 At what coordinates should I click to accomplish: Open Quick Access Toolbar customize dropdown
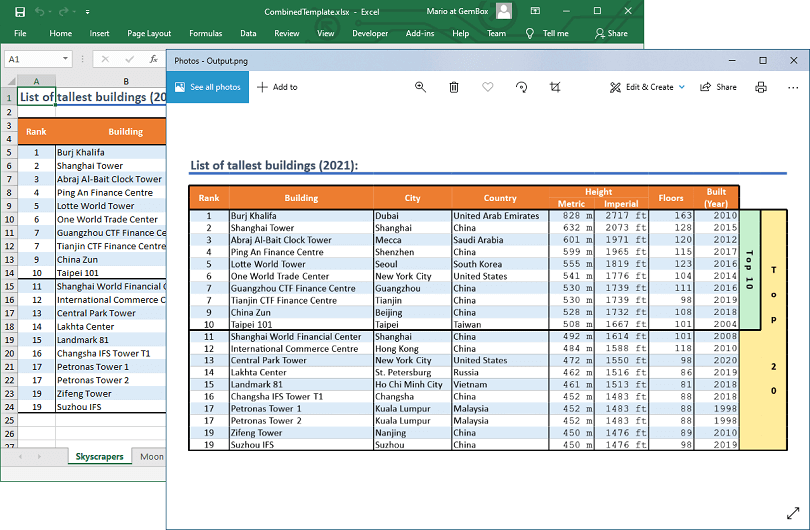point(86,11)
